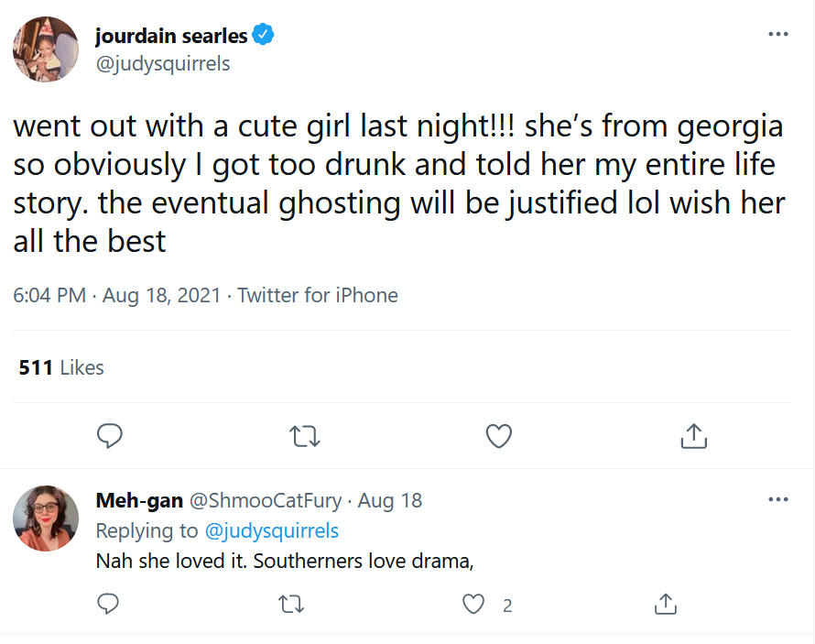This screenshot has height=644, width=815.
Task: Share the main tweet via share icon
Action: [x=694, y=435]
